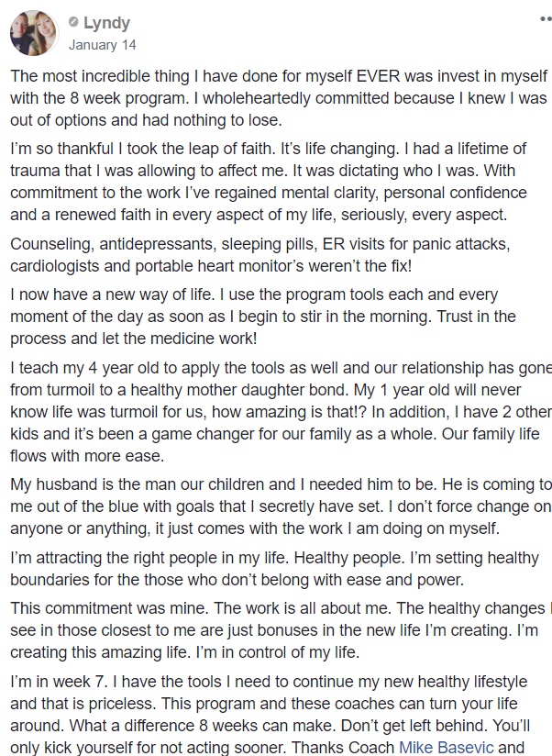This screenshot has height=756, width=552.
Task: Open the January 14 post timestamp
Action: [102, 45]
